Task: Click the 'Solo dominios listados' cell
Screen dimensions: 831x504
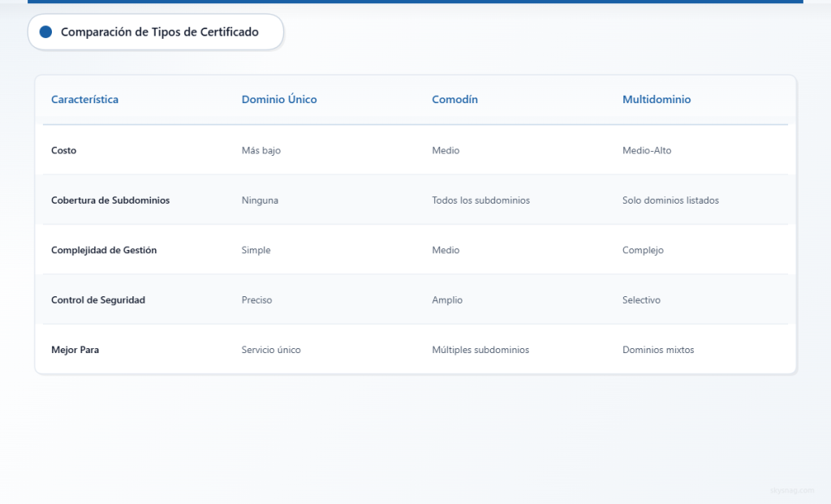Action: (x=670, y=200)
